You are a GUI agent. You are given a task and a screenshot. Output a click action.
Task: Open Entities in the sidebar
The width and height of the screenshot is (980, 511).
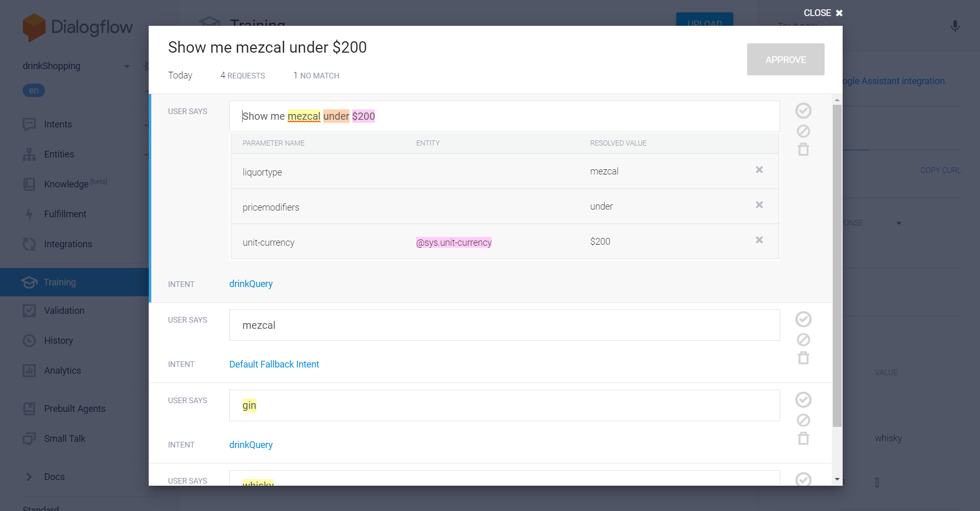click(x=59, y=154)
